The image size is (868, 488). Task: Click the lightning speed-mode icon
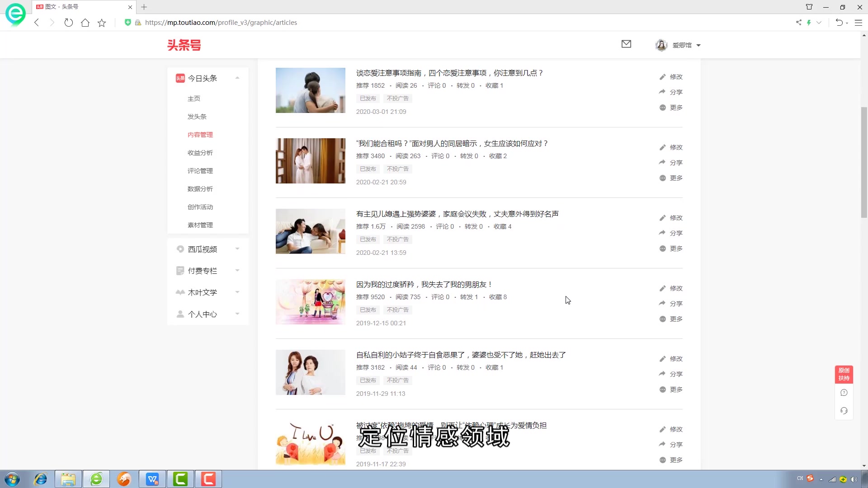809,23
